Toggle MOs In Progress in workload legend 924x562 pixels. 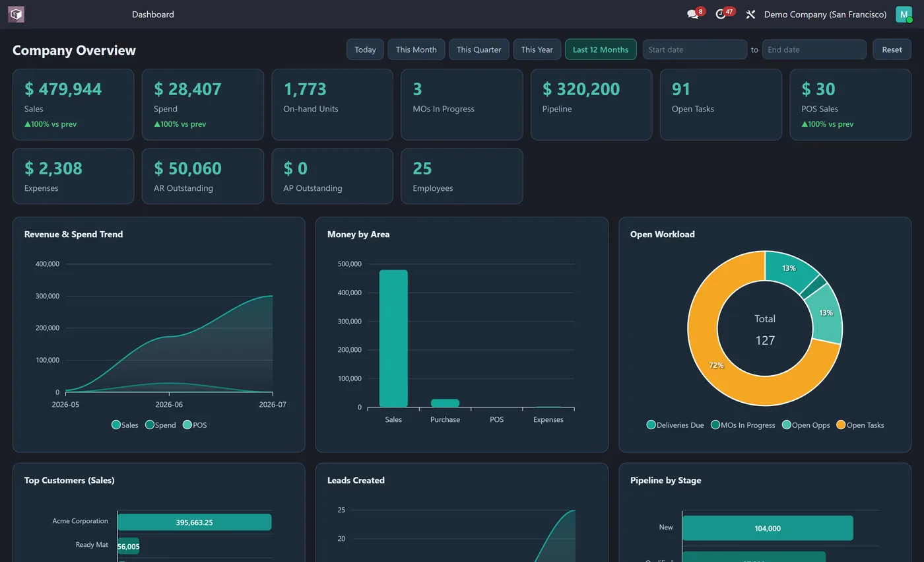(x=742, y=425)
